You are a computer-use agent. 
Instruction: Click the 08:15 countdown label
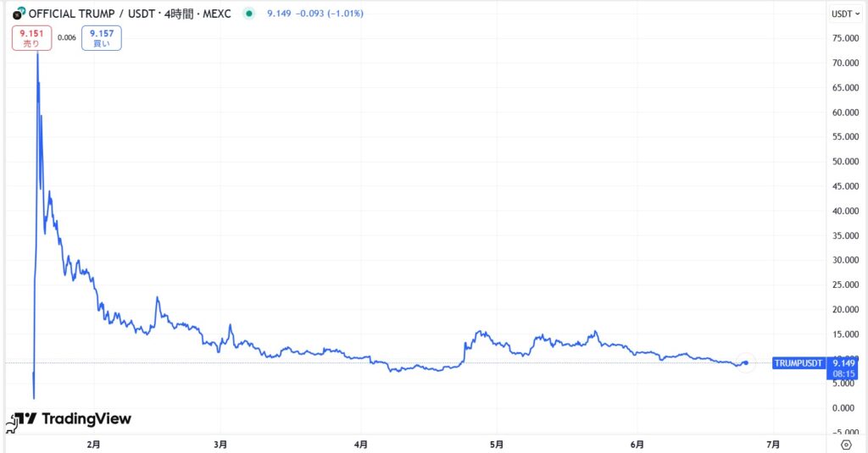pyautogui.click(x=843, y=374)
